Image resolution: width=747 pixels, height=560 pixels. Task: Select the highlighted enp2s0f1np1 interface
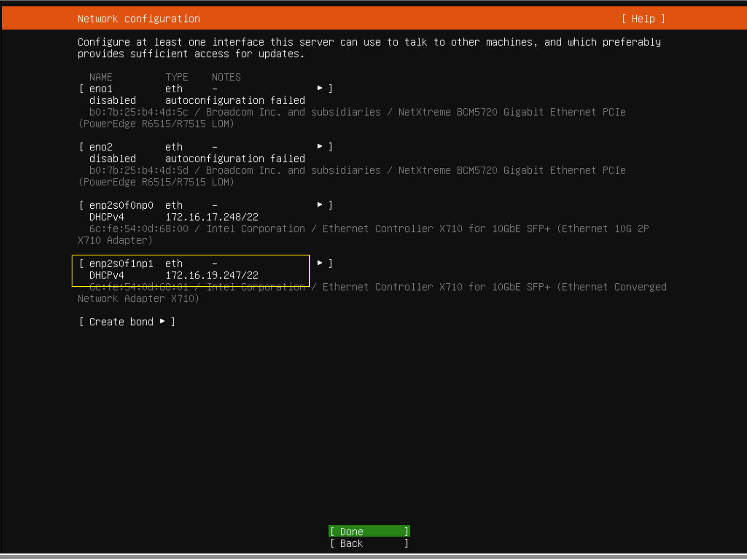click(x=121, y=264)
